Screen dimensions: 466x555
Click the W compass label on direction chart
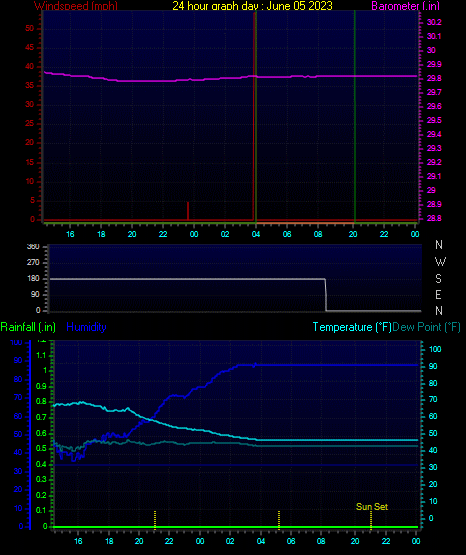click(440, 262)
